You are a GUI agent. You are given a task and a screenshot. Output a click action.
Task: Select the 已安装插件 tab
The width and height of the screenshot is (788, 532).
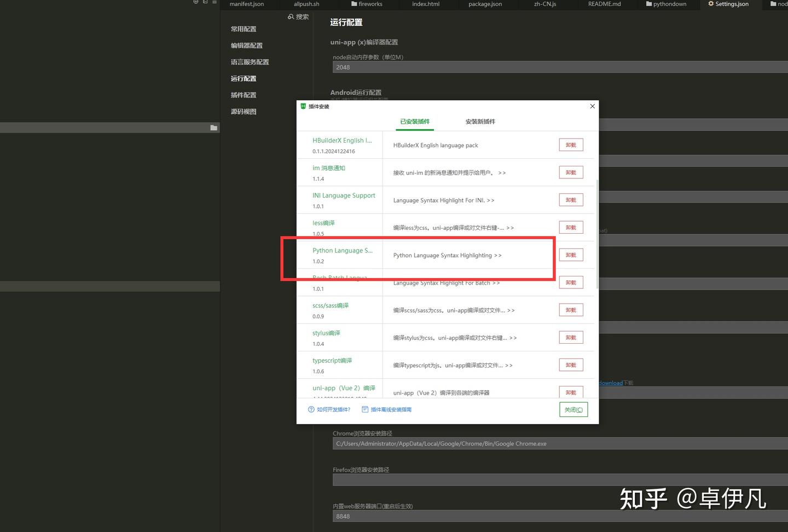tap(414, 122)
